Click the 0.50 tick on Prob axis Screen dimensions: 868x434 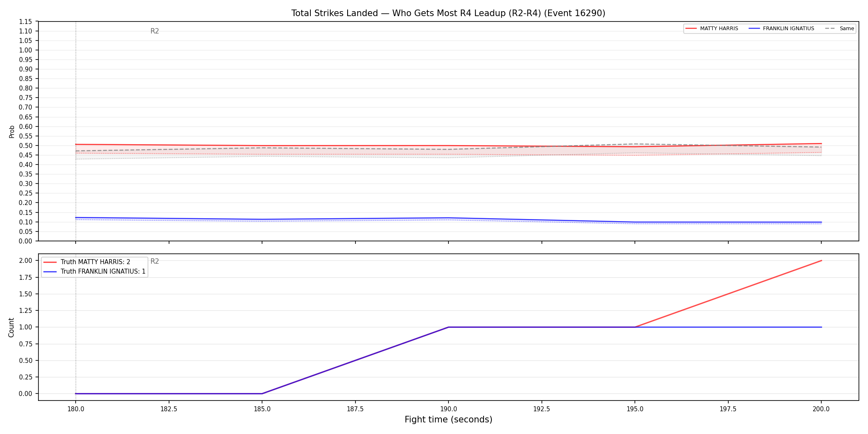click(x=26, y=145)
